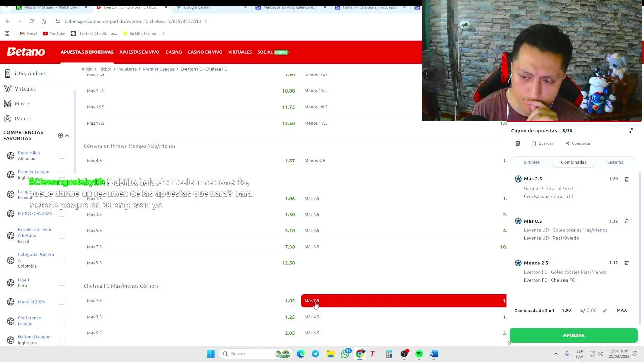The height and width of the screenshot is (362, 644).
Task: Select Más 5.5 Chelsea corners at 2.05
Action: point(191,333)
